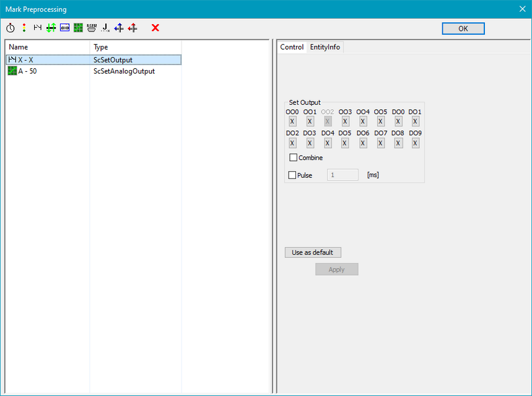Click the stopwatch timer icon in toolbar

tap(11, 28)
